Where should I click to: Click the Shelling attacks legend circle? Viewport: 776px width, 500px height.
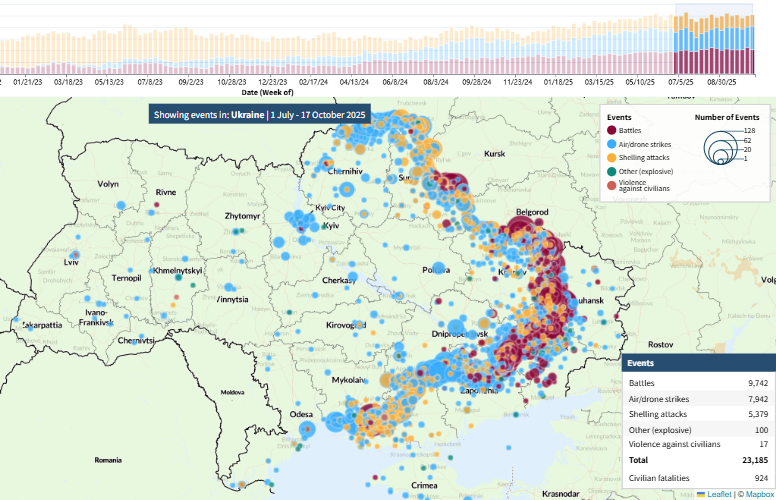pos(611,157)
